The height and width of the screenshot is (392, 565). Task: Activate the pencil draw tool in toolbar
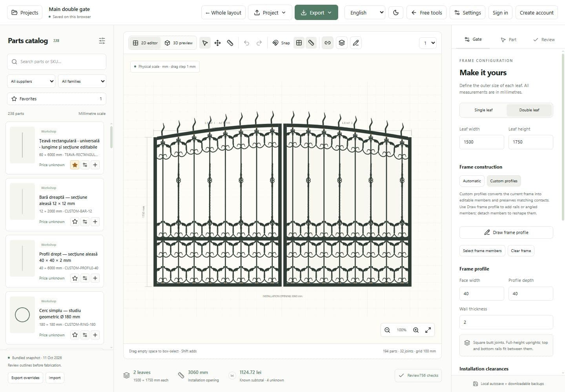click(x=356, y=43)
